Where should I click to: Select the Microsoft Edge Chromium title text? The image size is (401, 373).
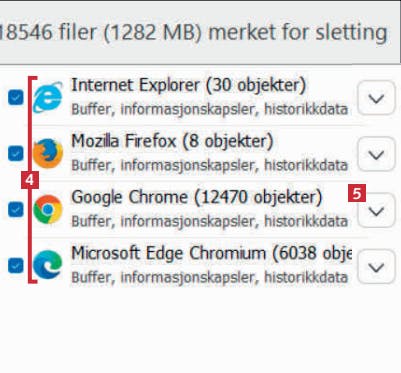tap(212, 254)
